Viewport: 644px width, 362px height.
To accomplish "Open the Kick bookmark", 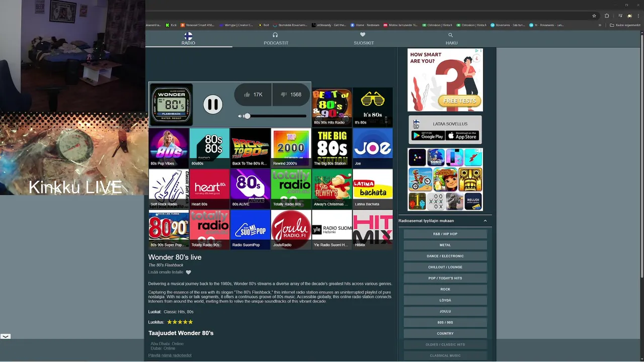I will click(171, 25).
